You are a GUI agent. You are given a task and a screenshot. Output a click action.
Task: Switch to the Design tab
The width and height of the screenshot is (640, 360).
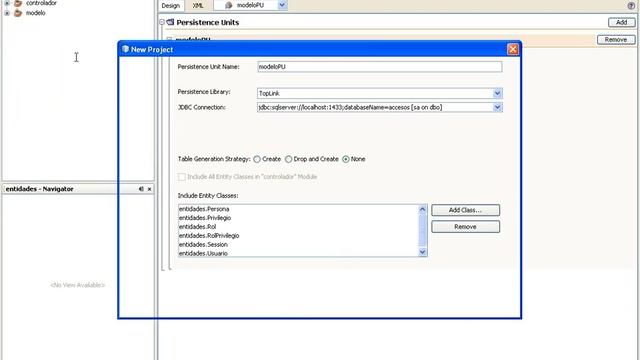(x=171, y=6)
